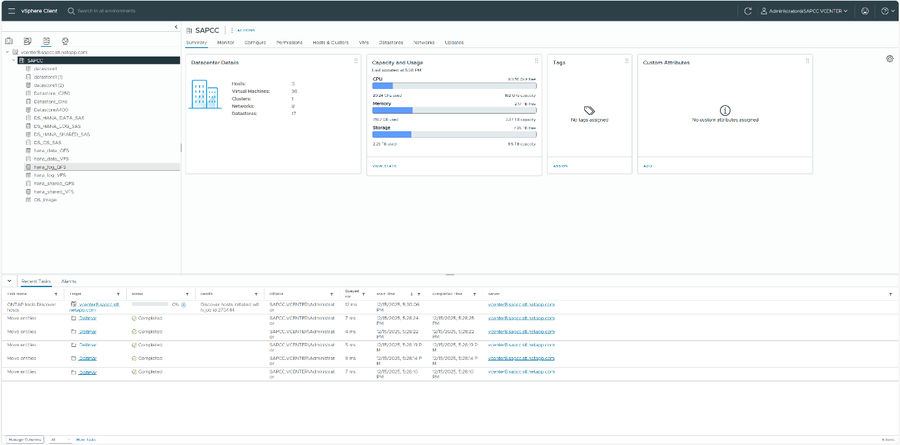Viewport: 900px width, 445px height.
Task: Click cancel icon beside 0% progress
Action: point(184,305)
